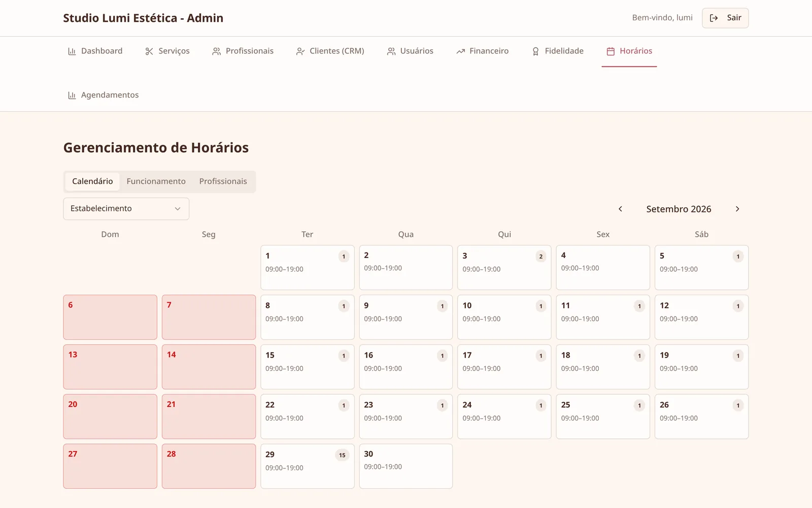Select closed day 7 in the calendar

209,317
